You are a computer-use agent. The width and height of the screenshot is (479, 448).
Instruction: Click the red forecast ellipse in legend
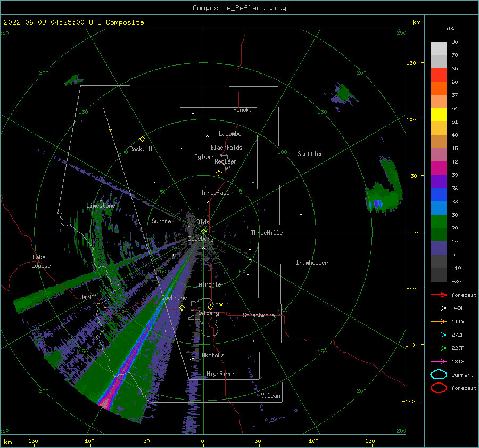439,388
